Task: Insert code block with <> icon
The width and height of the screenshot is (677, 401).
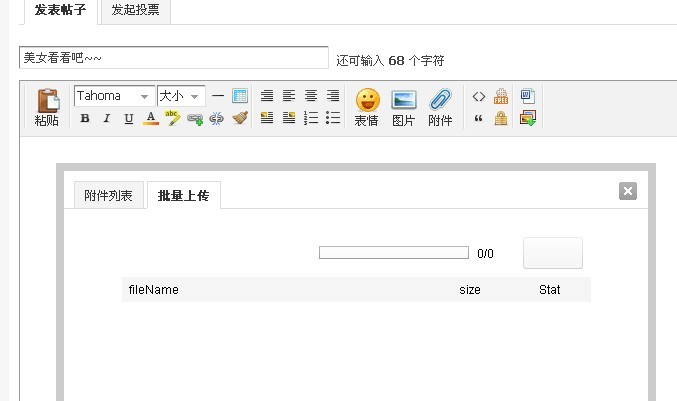Action: point(479,96)
